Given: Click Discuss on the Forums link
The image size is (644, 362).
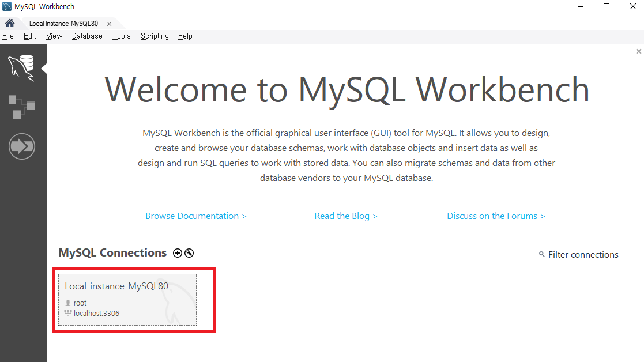Looking at the screenshot, I should pyautogui.click(x=496, y=216).
